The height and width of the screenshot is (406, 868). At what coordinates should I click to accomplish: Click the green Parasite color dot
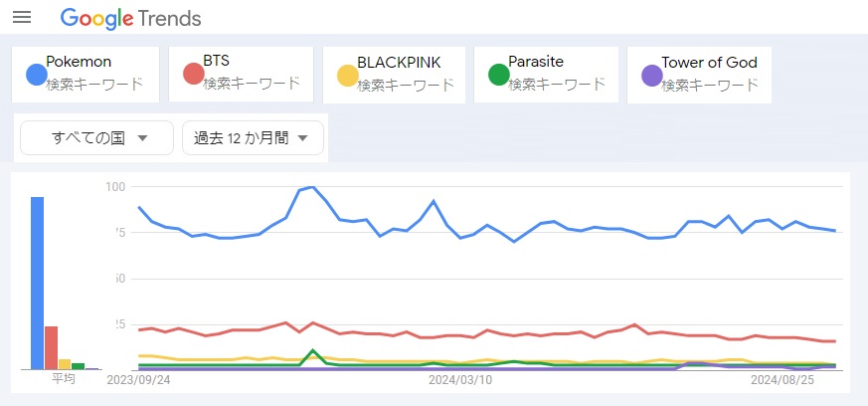(498, 74)
